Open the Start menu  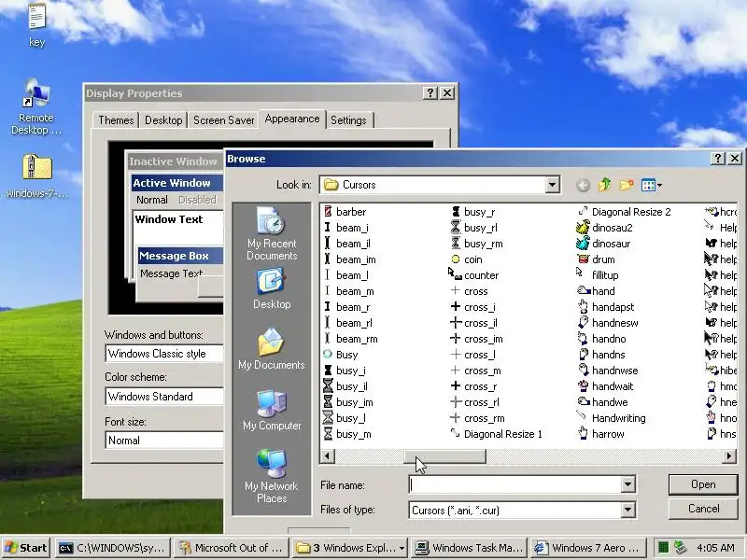pyautogui.click(x=26, y=548)
